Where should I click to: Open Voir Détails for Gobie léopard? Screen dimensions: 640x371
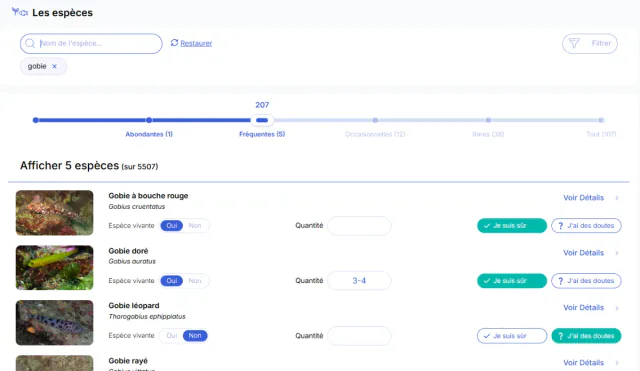point(583,307)
